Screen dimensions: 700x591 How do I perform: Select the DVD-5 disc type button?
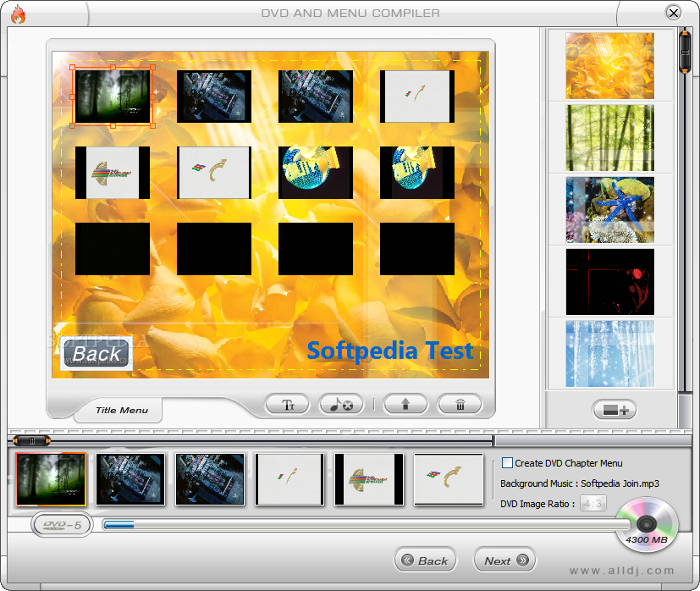[x=62, y=525]
